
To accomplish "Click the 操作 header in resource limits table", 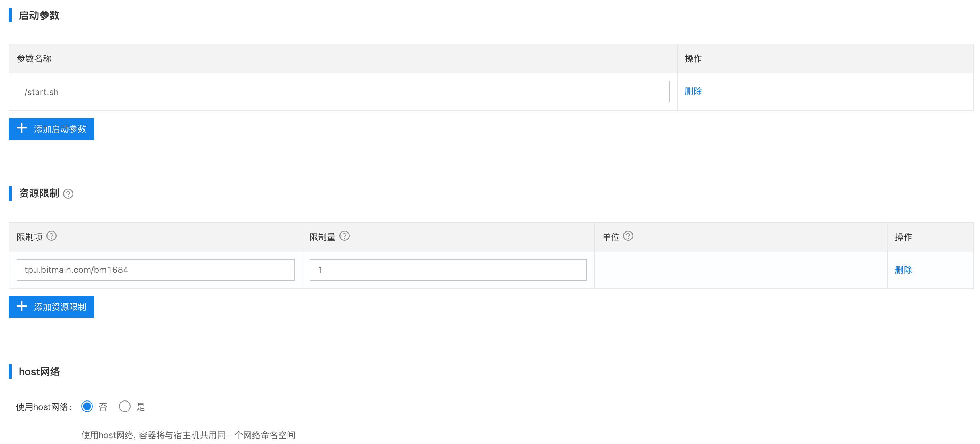I will [903, 237].
